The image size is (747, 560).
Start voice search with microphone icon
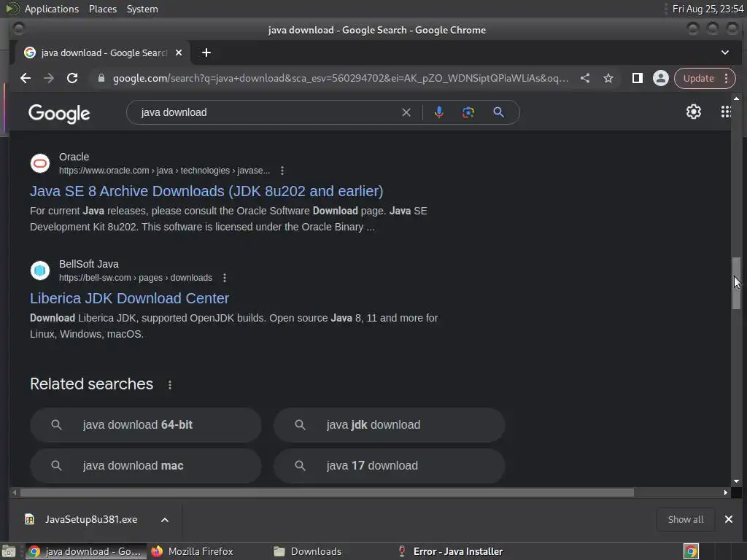click(x=438, y=112)
